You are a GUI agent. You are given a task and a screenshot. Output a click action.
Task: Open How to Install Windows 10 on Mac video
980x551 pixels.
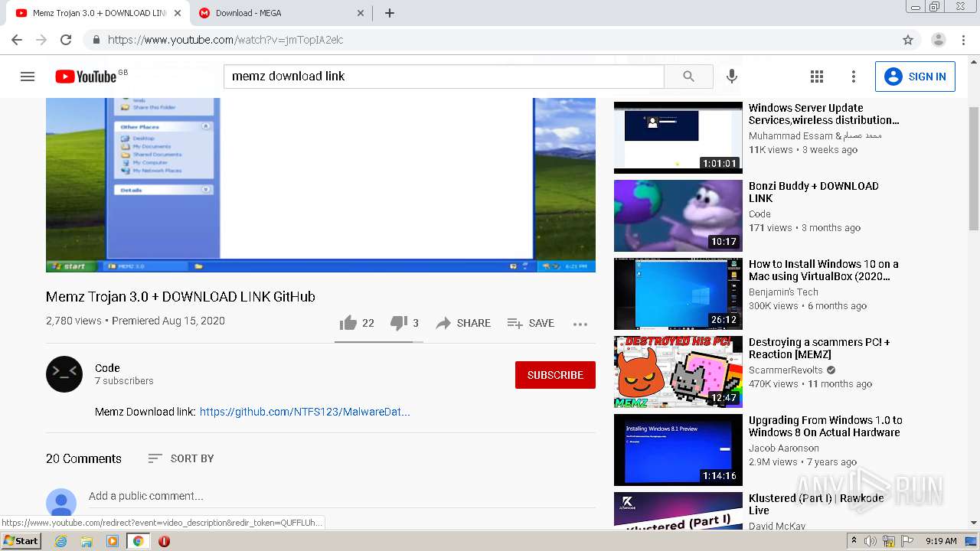pos(824,270)
